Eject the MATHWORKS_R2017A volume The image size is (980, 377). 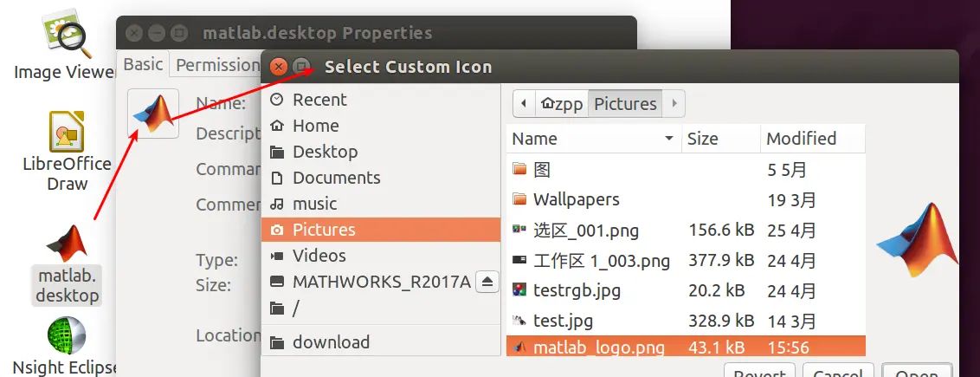pos(487,282)
